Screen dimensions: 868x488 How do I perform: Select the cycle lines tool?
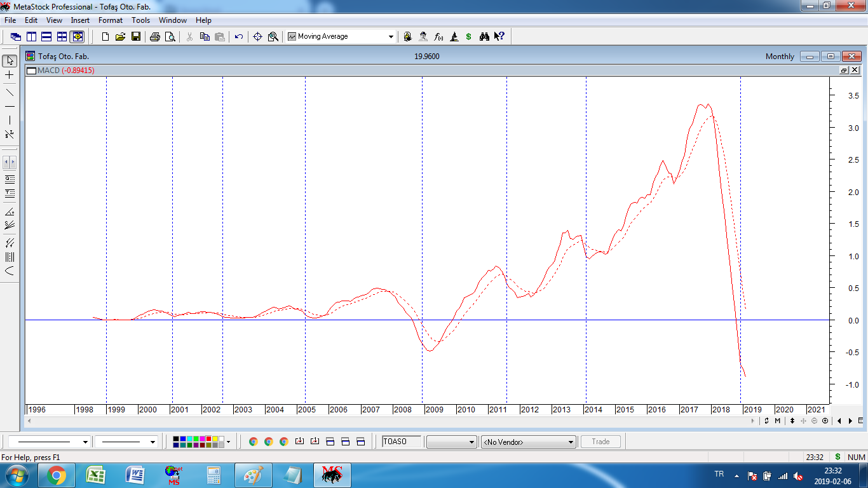10,257
